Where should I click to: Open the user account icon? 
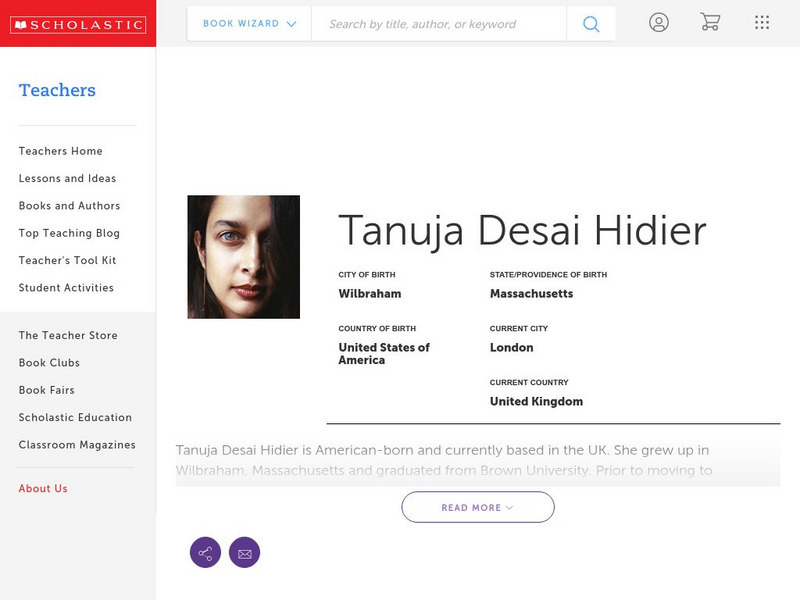click(659, 22)
